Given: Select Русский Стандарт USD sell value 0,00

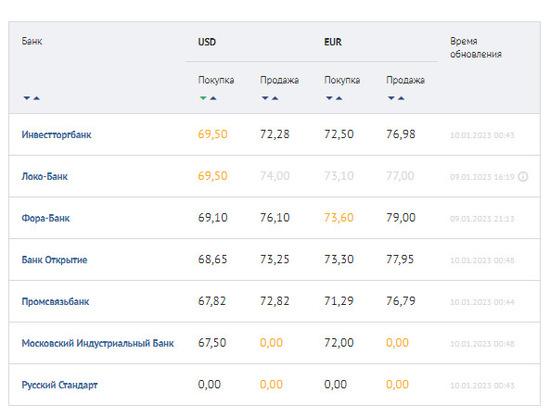Looking at the screenshot, I should 271,385.
